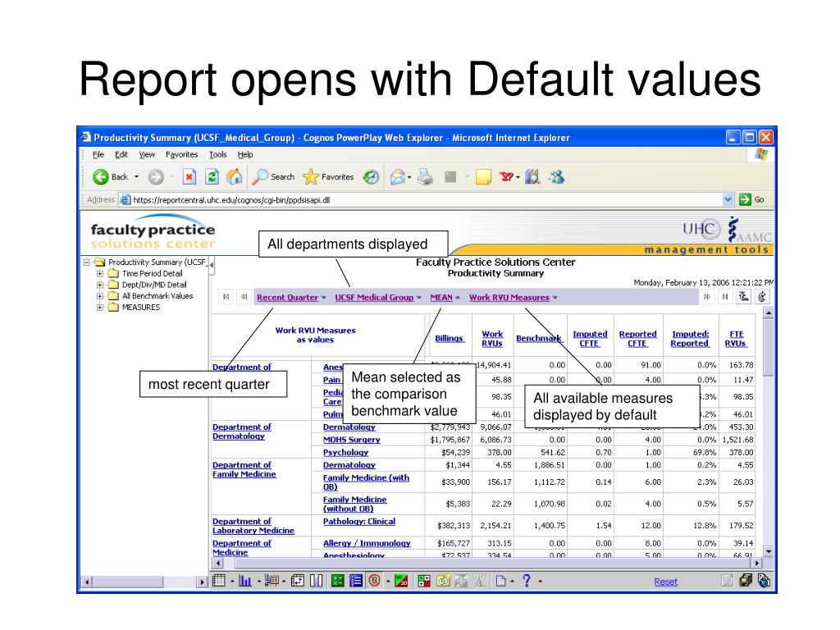Viewport: 840px width, 630px height.
Task: Open the blue question mark Help icon
Action: pyautogui.click(x=527, y=581)
